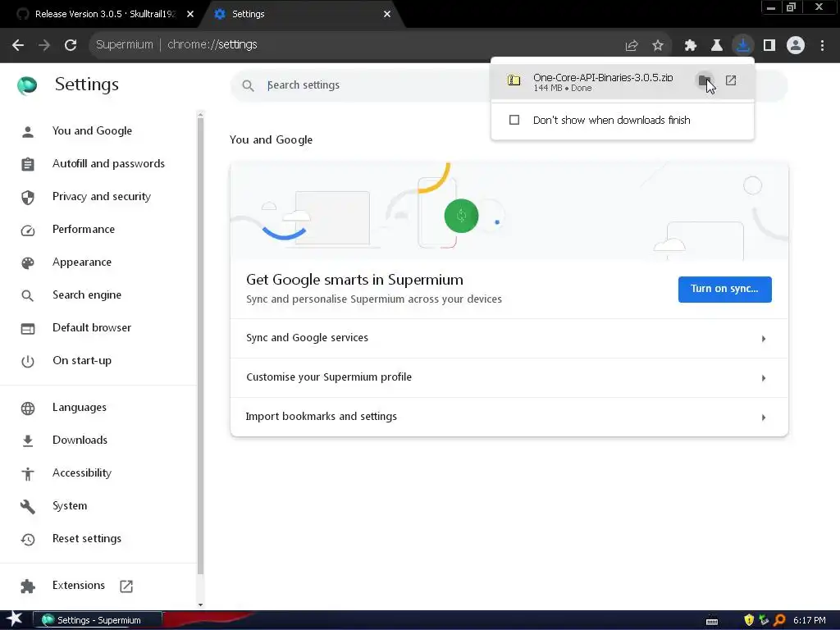The image size is (840, 630).
Task: Open the star Start button on taskbar
Action: point(13,619)
